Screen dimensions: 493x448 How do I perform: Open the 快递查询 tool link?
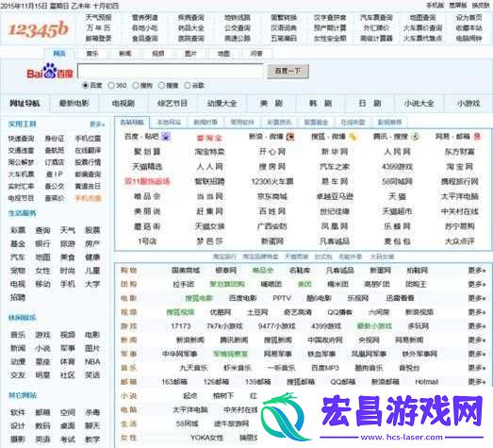pyautogui.click(x=21, y=139)
